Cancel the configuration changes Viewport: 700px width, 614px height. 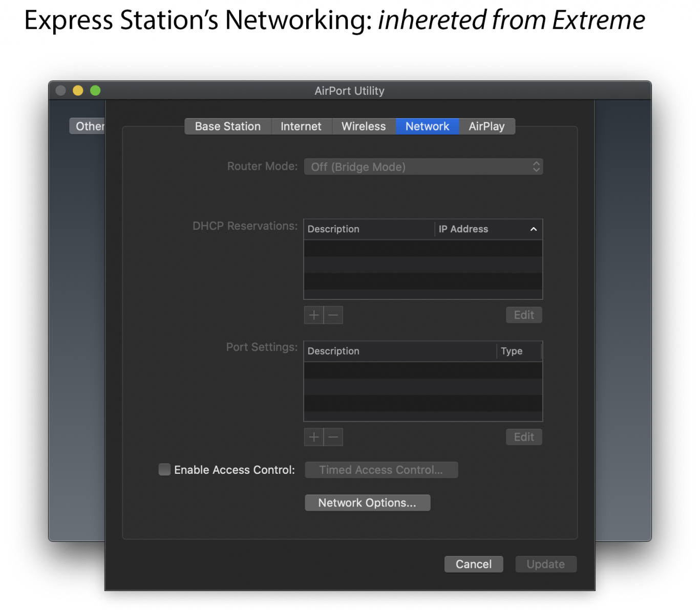point(474,564)
